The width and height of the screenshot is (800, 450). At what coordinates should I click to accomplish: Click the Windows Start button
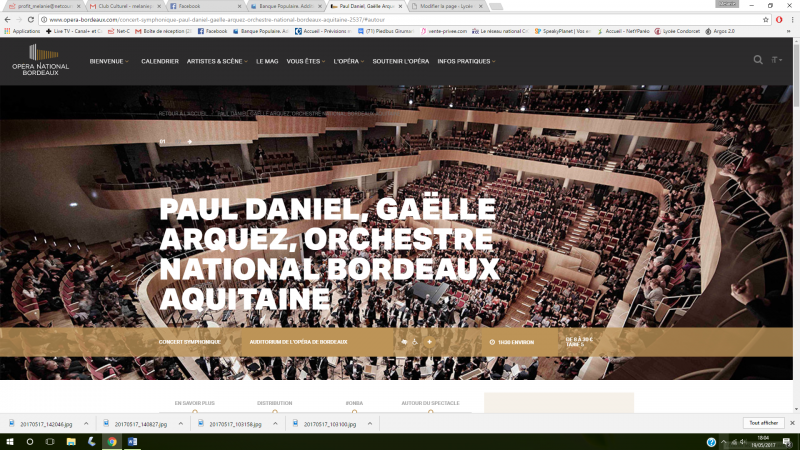[x=9, y=441]
